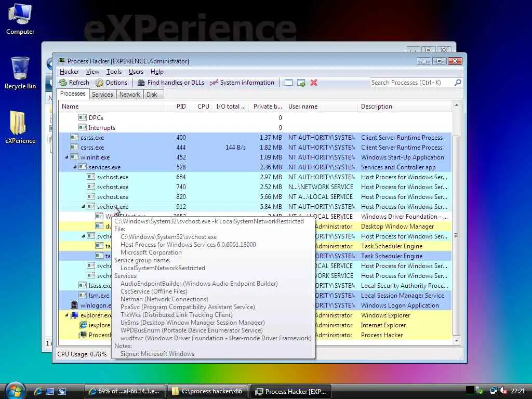Image resolution: width=532 pixels, height=399 pixels.
Task: Open the Tools menu
Action: (x=114, y=72)
